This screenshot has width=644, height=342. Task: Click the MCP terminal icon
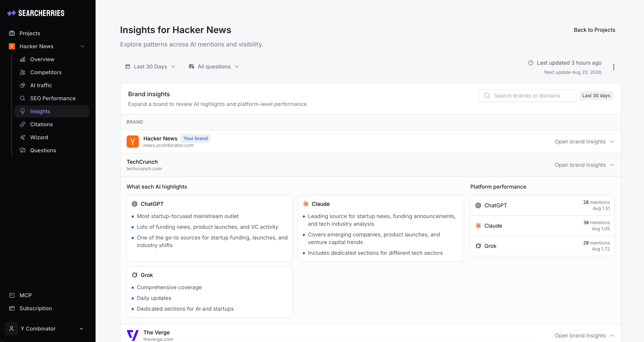pos(12,295)
